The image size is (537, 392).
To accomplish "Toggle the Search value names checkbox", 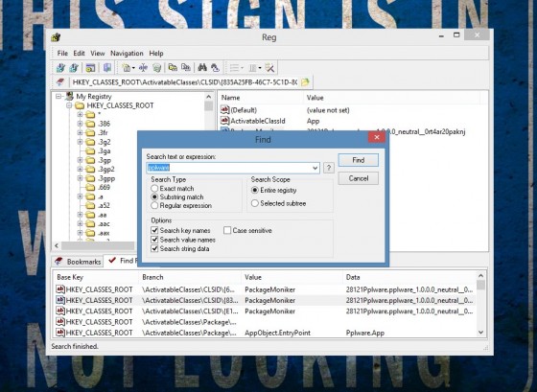I will click(x=154, y=240).
